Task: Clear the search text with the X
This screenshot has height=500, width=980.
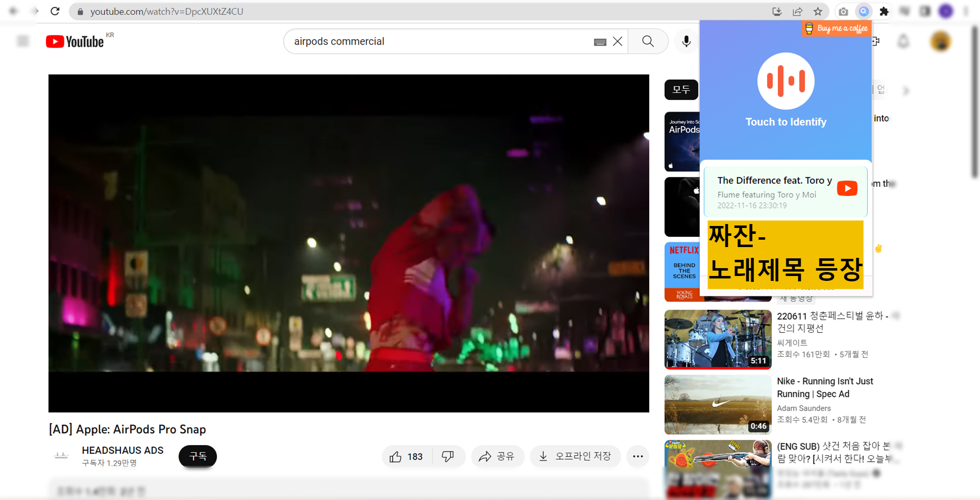Action: [618, 42]
